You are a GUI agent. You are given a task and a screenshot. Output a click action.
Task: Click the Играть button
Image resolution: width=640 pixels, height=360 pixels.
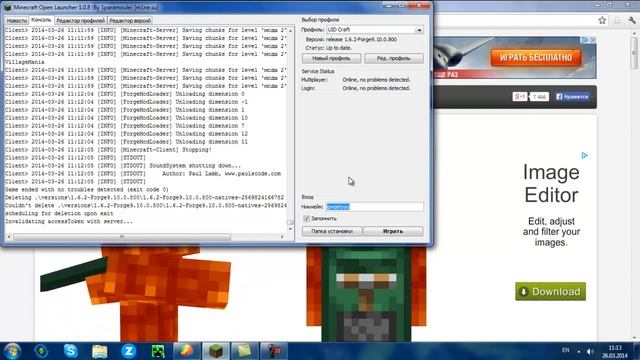(x=393, y=231)
